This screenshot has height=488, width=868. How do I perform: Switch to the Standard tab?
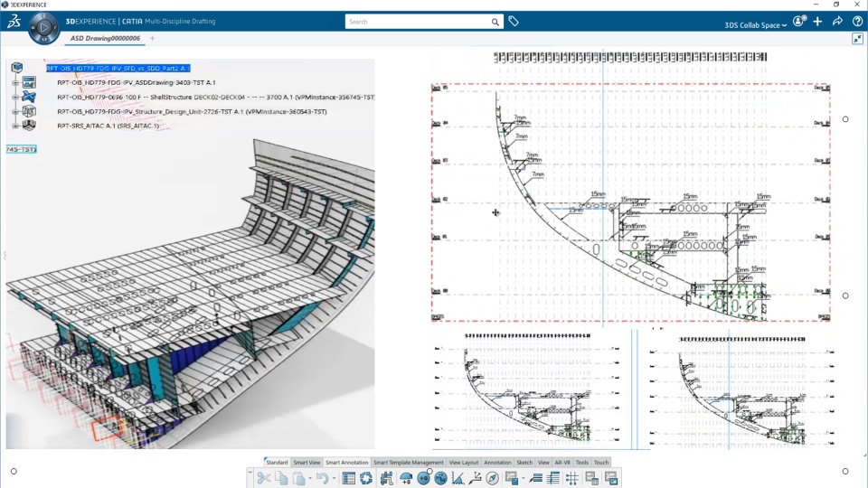pyautogui.click(x=277, y=462)
